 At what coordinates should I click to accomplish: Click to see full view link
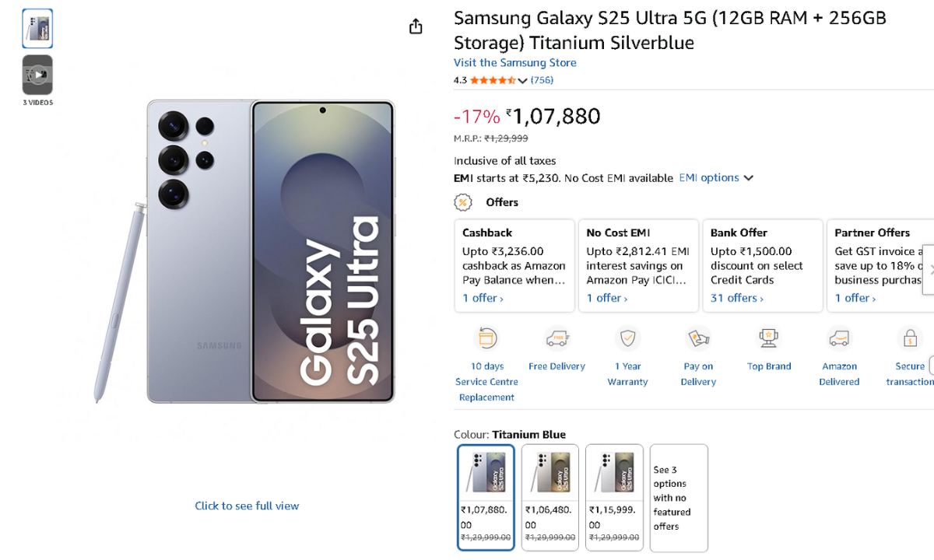247,506
